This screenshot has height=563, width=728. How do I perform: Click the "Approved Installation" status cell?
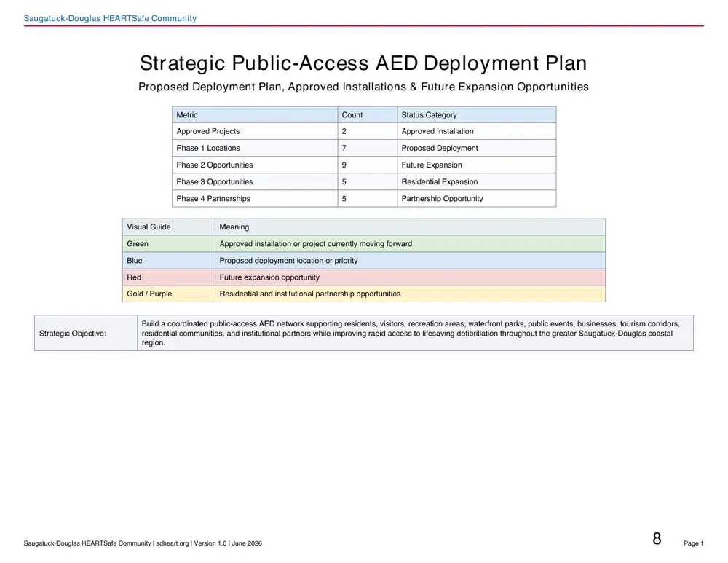[x=476, y=131]
